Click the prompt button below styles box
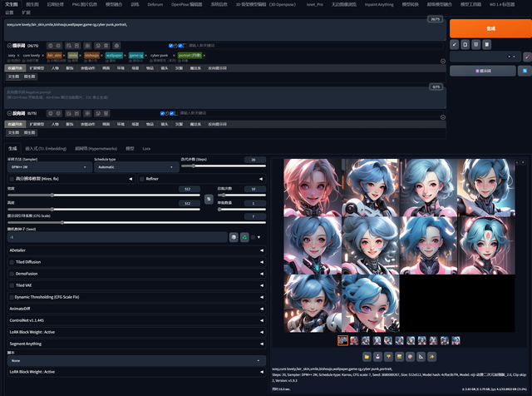This screenshot has height=396, width=532. pyautogui.click(x=483, y=72)
